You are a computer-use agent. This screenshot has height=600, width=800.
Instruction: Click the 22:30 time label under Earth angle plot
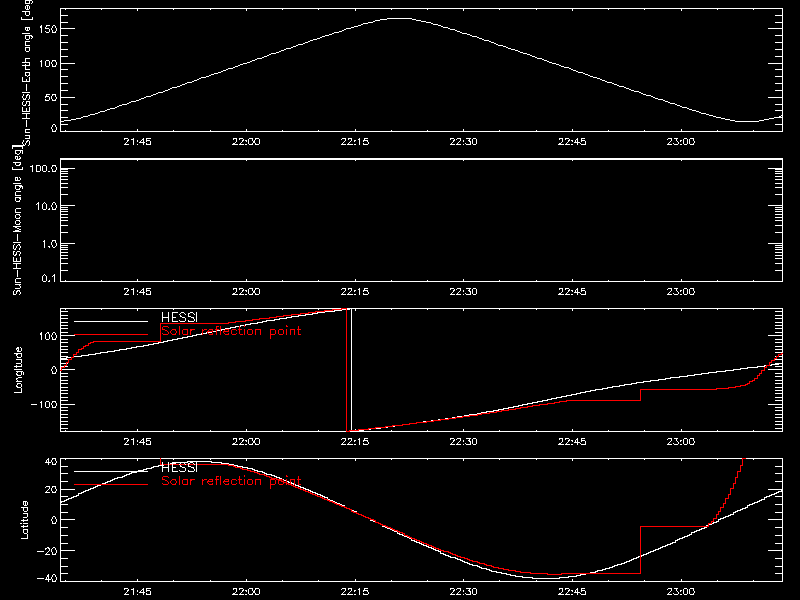click(x=463, y=142)
